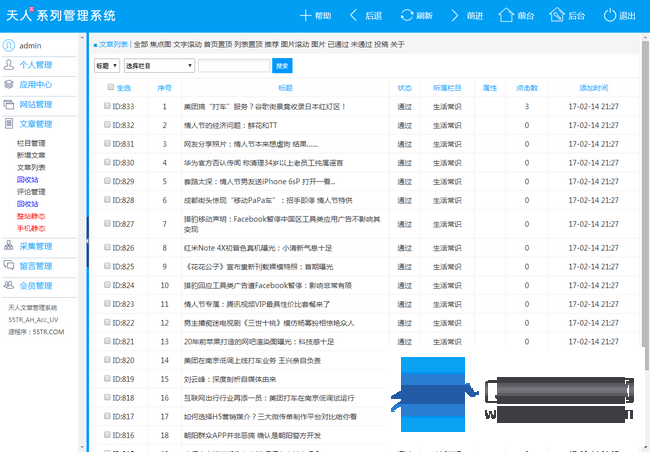Open 回收站 just below 文章列表
The height and width of the screenshot is (452, 650).
pos(27,180)
